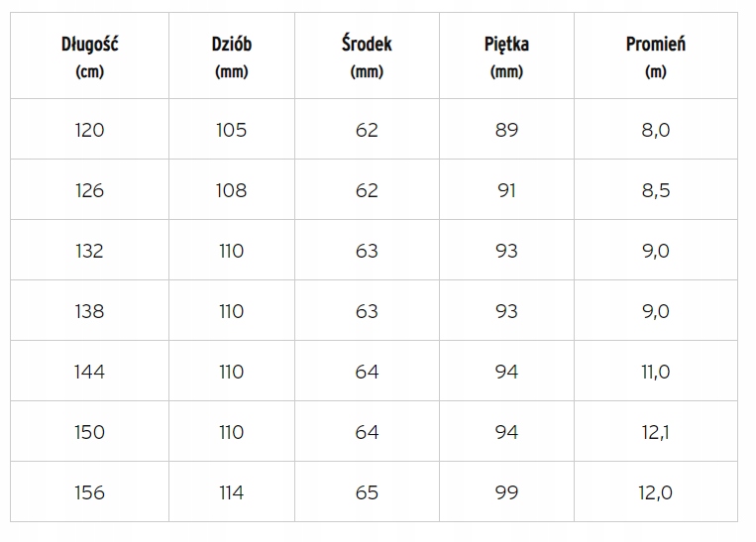The height and width of the screenshot is (542, 756).
Task: Click the 89 Piętka value
Action: point(506,130)
